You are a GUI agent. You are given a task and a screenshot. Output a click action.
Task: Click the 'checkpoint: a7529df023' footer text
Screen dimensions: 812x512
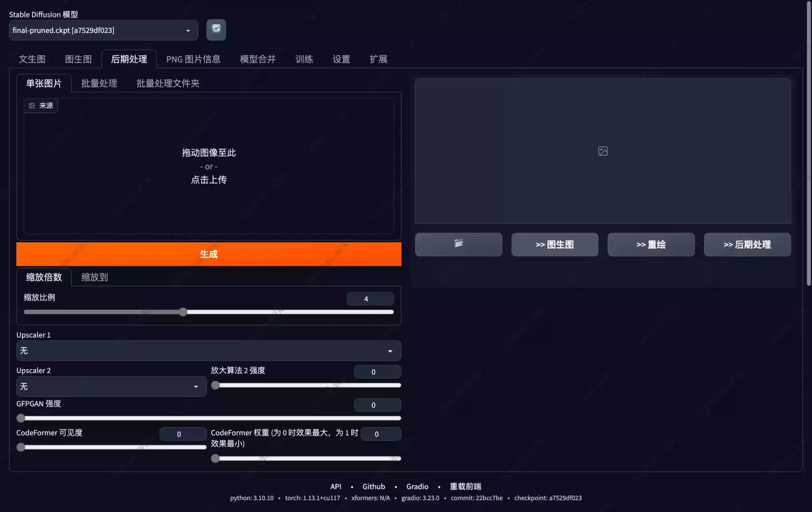[548, 498]
